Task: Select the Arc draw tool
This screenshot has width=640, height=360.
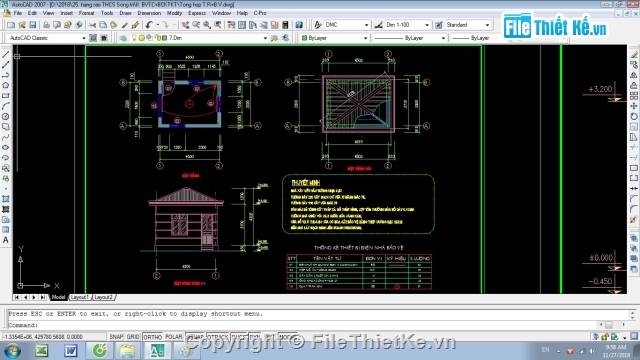Action: pos(5,106)
